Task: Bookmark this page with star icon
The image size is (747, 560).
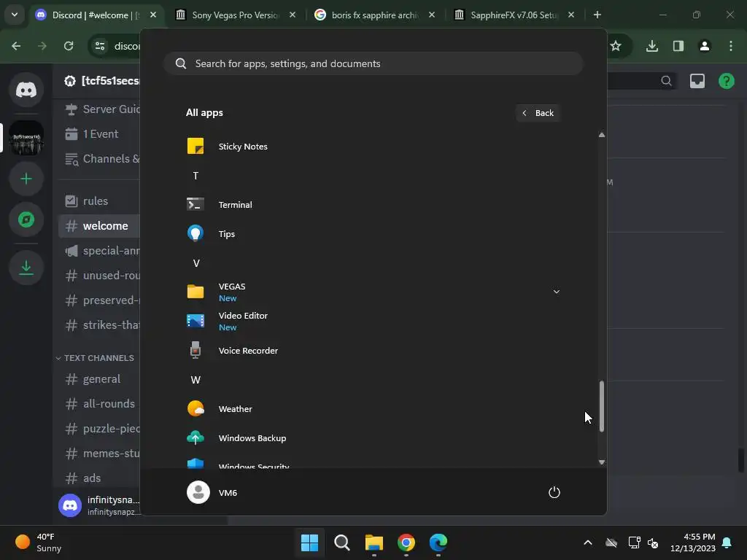Action: pos(616,46)
